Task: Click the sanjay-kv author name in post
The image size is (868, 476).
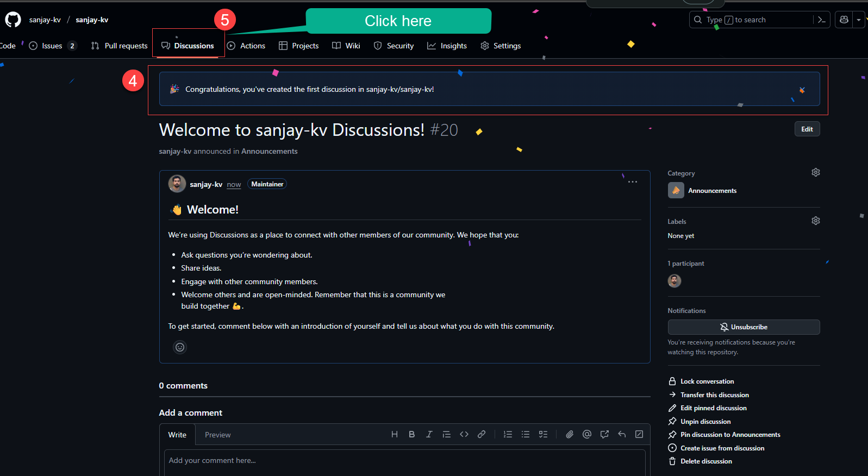Action: click(206, 185)
